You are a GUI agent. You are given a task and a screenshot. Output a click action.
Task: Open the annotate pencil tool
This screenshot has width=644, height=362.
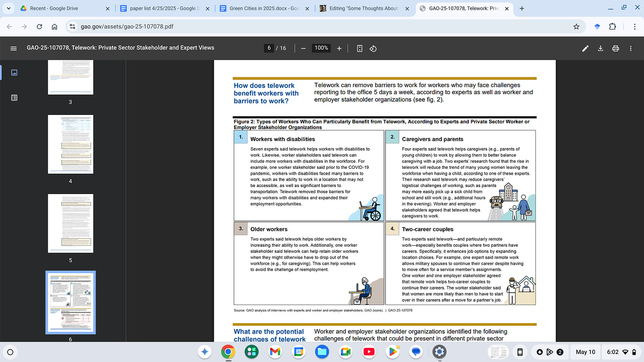click(x=585, y=48)
